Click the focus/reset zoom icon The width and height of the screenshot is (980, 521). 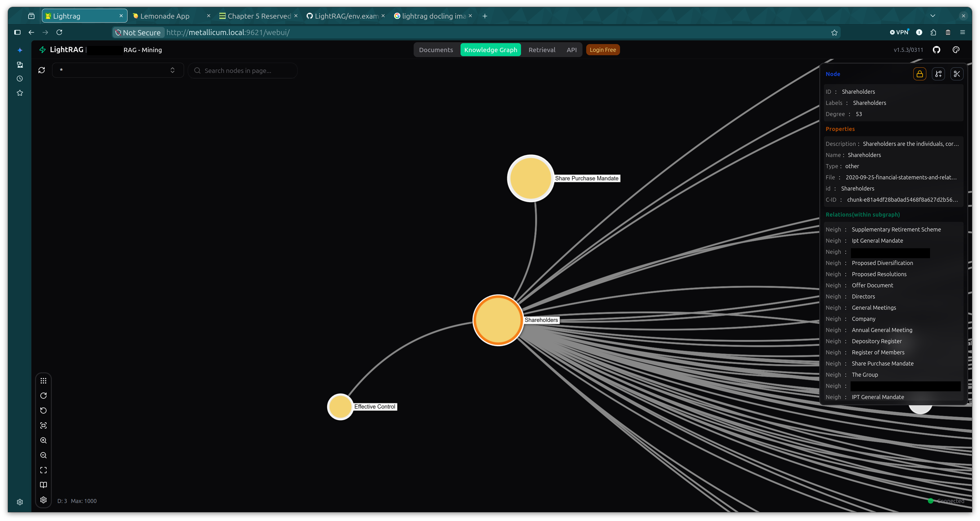(x=43, y=425)
